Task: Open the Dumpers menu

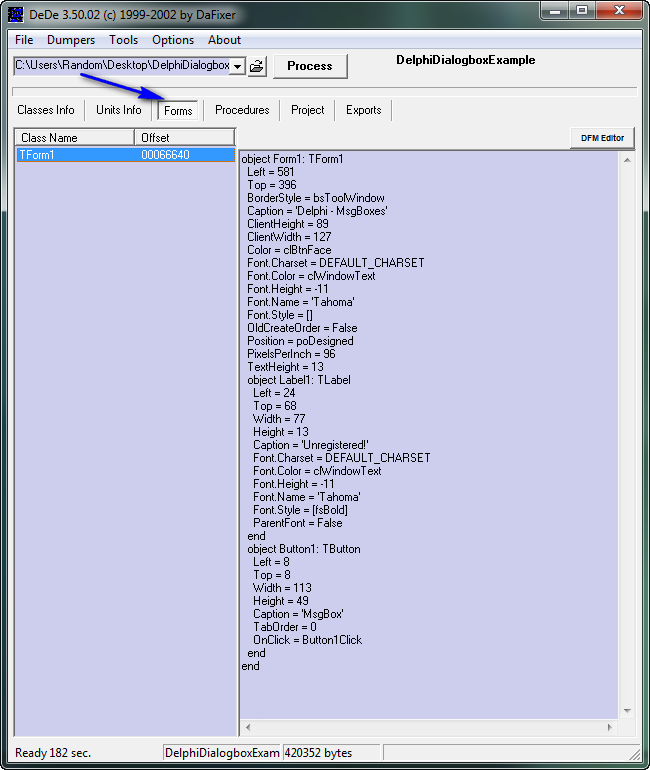Action: click(71, 40)
